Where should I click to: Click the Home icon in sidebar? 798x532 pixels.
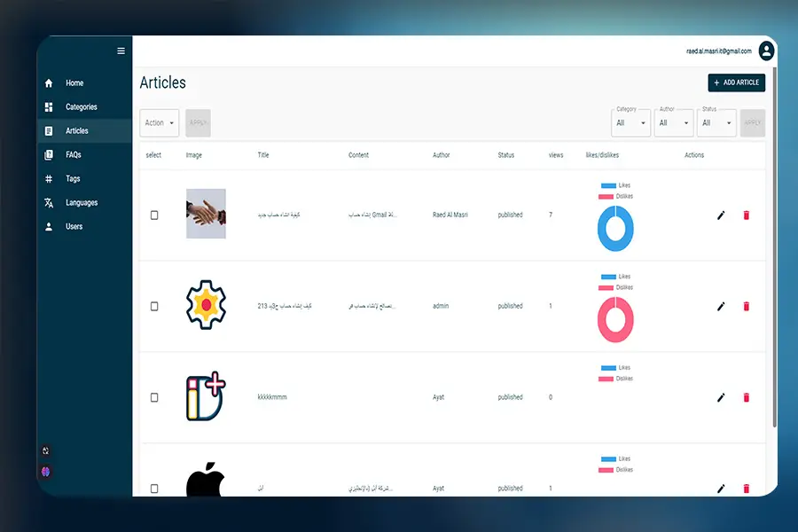(49, 83)
